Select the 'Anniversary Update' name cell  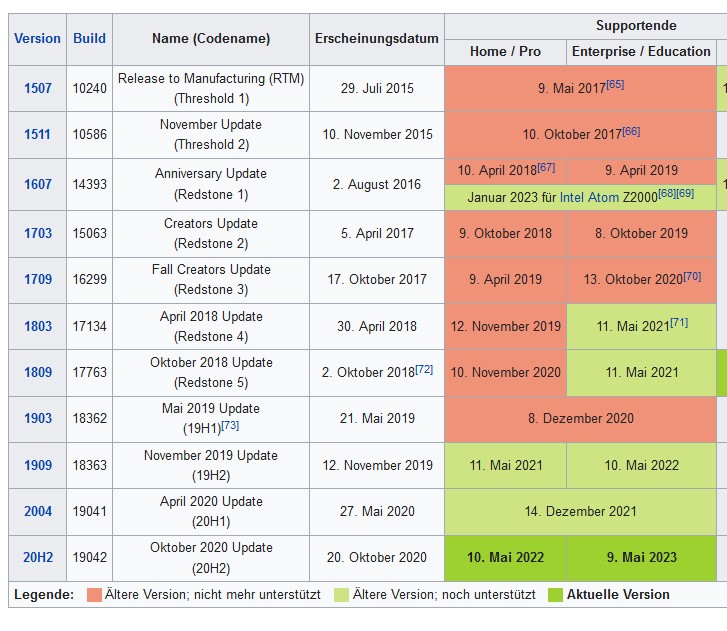click(x=211, y=185)
